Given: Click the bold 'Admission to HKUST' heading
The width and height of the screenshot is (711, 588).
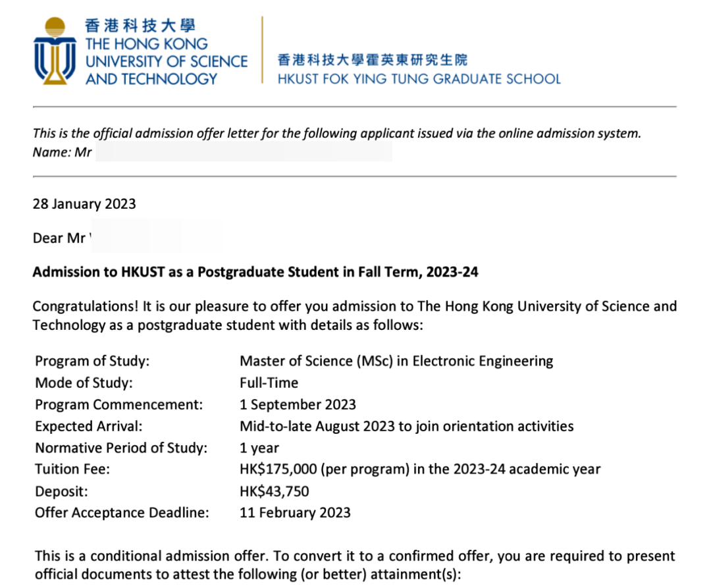Looking at the screenshot, I should (x=255, y=272).
